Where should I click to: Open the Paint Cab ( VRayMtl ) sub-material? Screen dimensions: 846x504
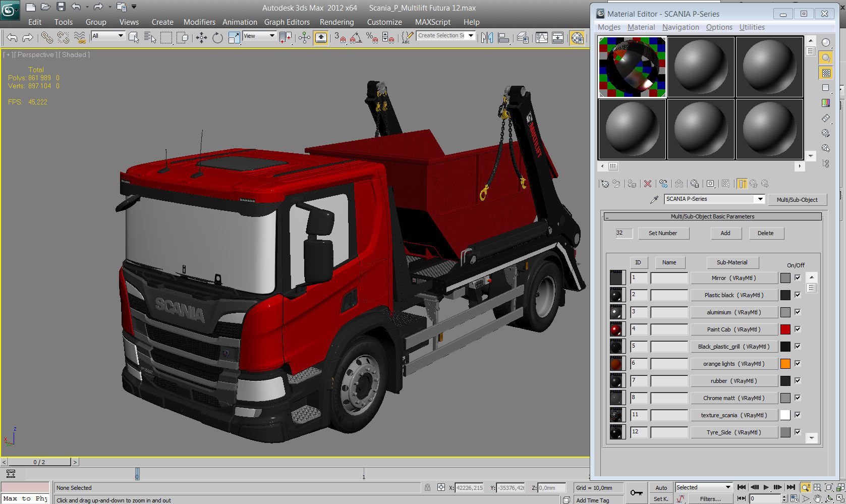point(734,329)
